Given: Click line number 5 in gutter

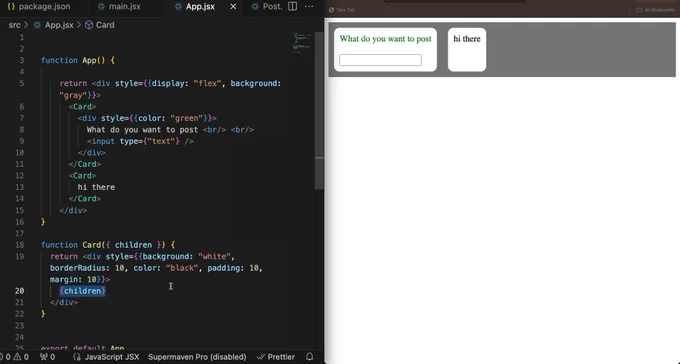Looking at the screenshot, I should pos(22,83).
